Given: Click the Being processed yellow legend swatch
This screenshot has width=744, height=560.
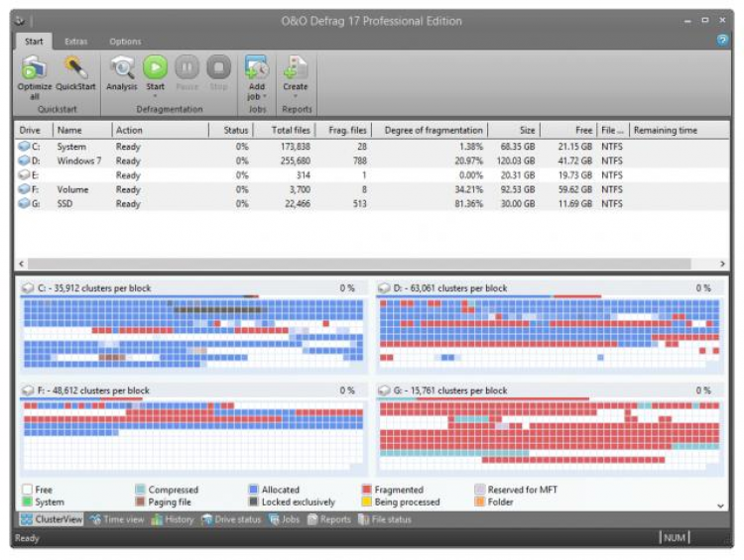Looking at the screenshot, I should (x=366, y=502).
